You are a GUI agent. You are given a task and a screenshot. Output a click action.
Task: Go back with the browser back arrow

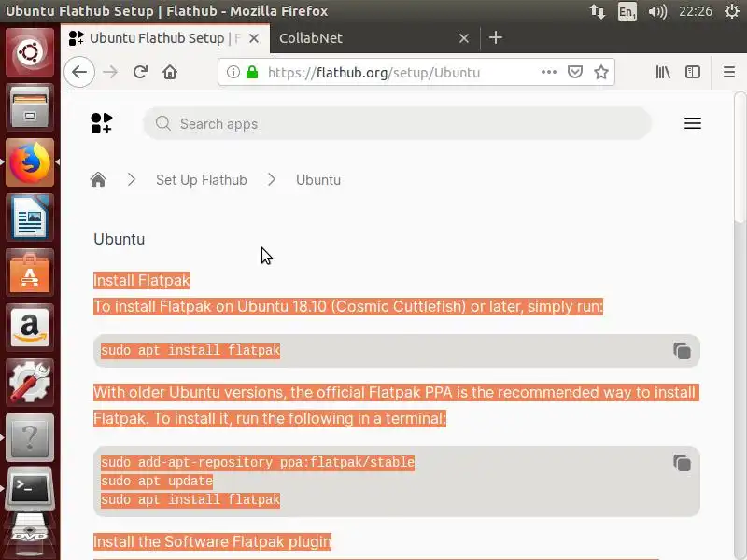[79, 72]
